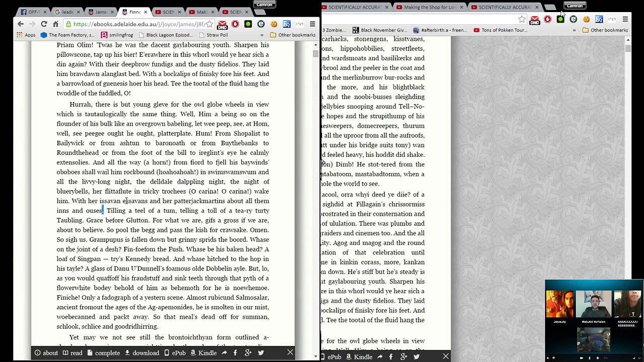Viewport: 644px width, 362px height.
Task: Expand hidden bookmarks in right browser
Action: [574, 30]
